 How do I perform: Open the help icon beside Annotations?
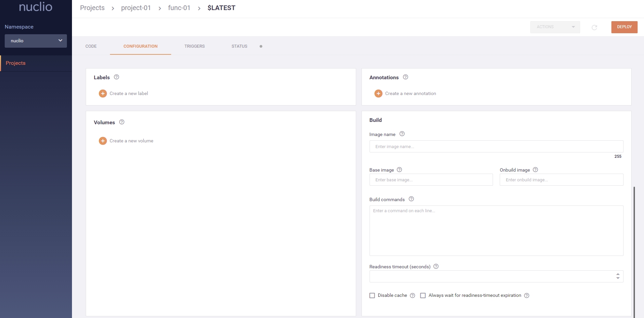pos(406,77)
